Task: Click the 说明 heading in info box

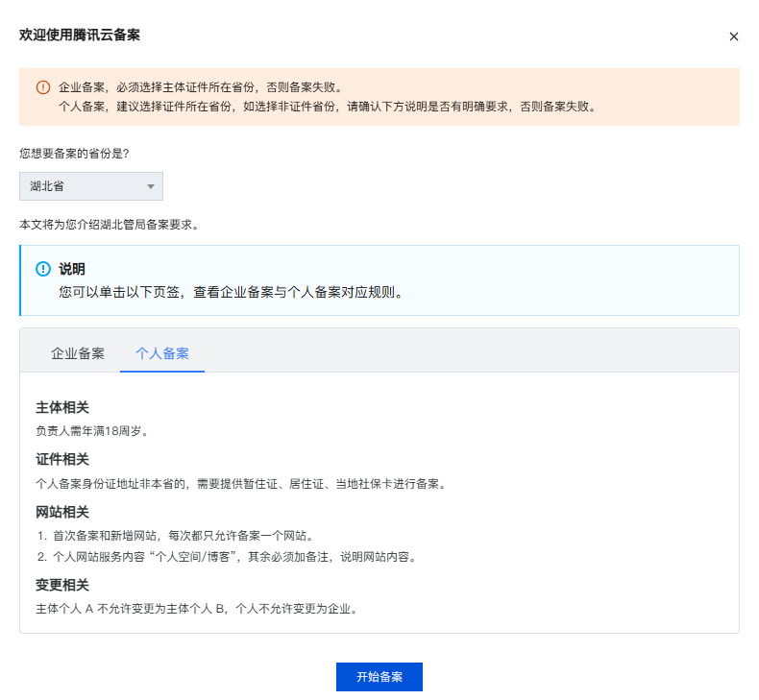Action: [72, 269]
